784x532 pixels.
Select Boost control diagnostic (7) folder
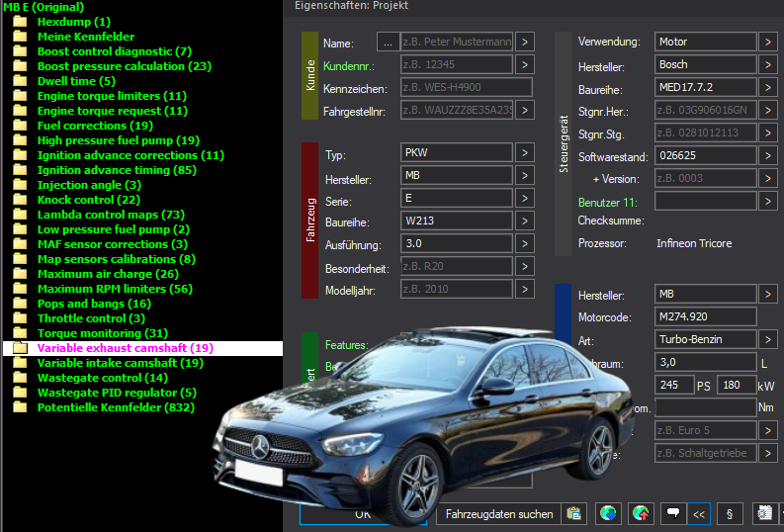pyautogui.click(x=115, y=51)
